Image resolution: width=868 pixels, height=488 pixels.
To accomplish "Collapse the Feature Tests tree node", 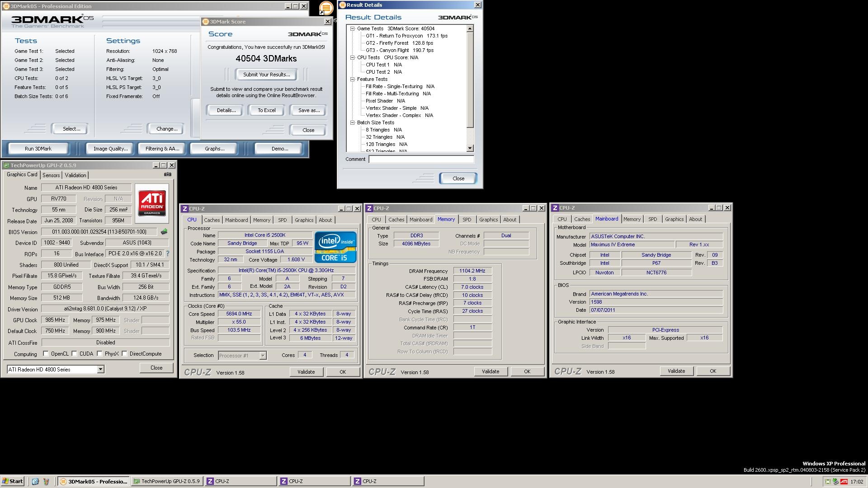I will pos(353,79).
